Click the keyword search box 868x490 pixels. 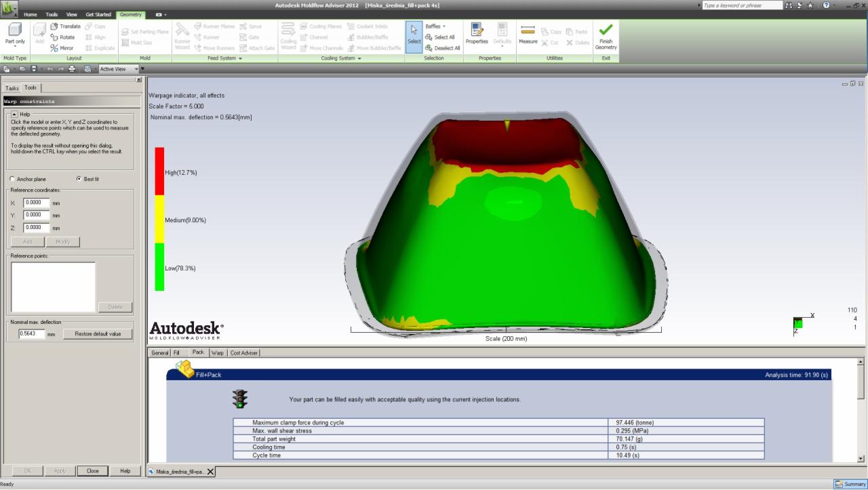coord(741,5)
